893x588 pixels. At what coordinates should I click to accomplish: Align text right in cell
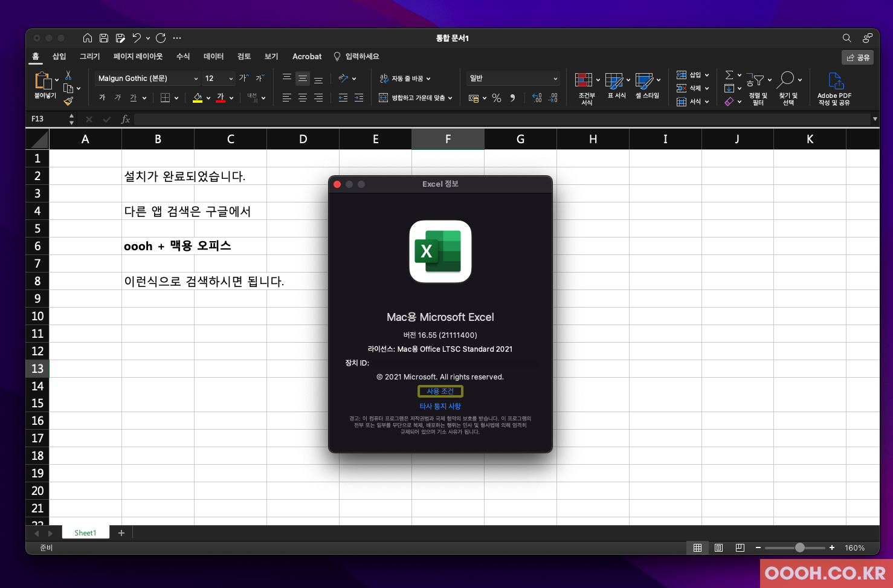point(318,97)
